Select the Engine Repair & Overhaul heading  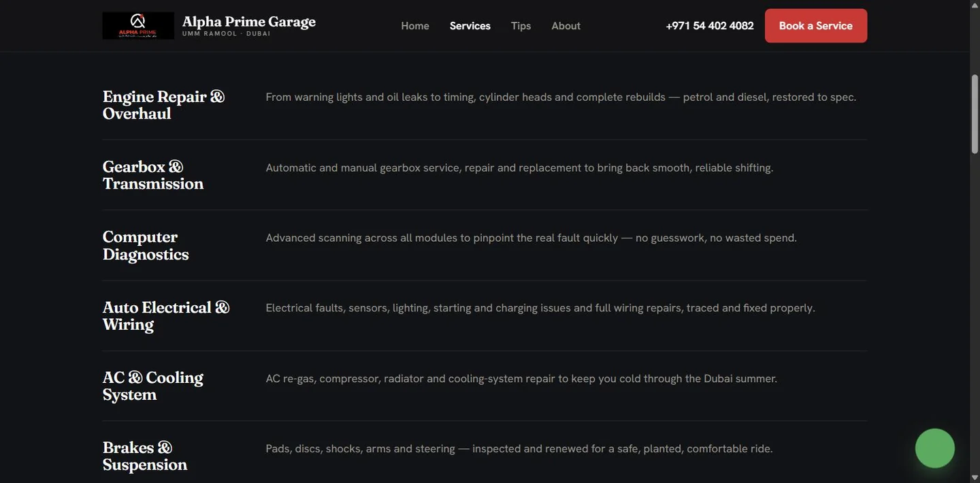coord(163,105)
